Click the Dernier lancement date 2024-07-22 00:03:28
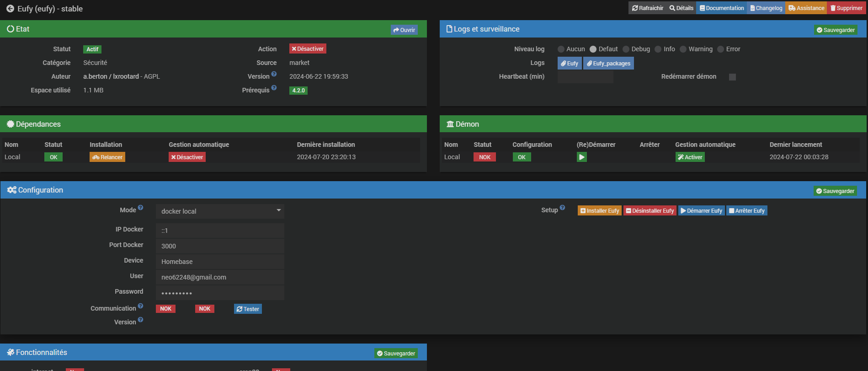 tap(799, 157)
